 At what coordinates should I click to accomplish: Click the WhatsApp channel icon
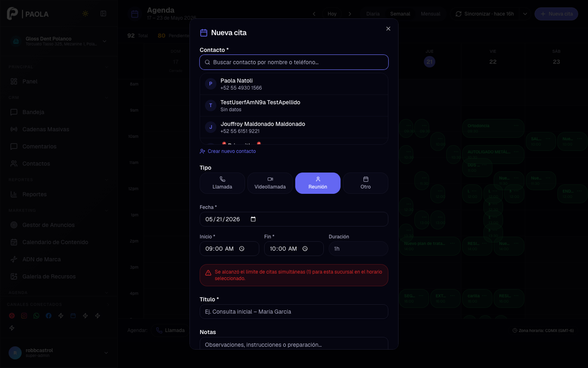36,316
